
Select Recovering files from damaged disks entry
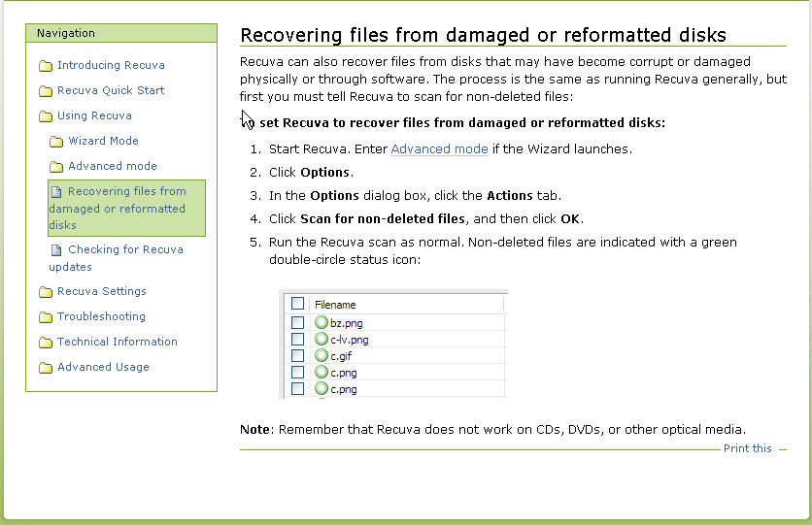126,208
